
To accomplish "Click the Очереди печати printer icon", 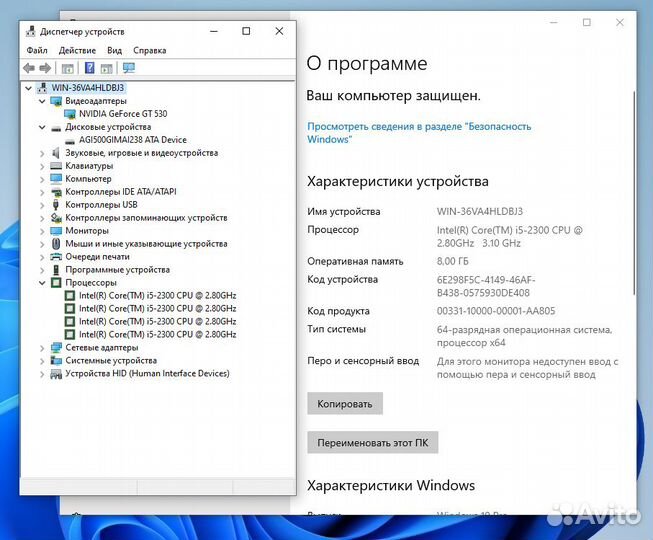I will point(56,257).
